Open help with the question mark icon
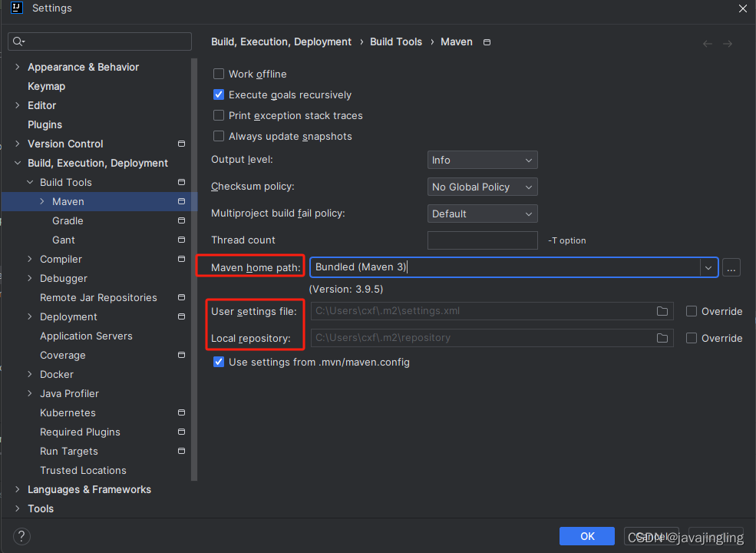The height and width of the screenshot is (553, 756). click(x=21, y=536)
